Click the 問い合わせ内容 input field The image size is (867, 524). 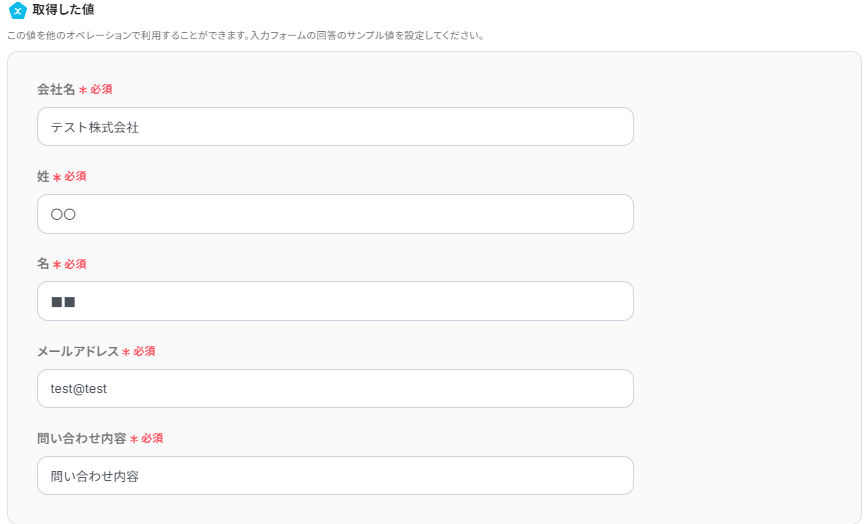tap(335, 476)
